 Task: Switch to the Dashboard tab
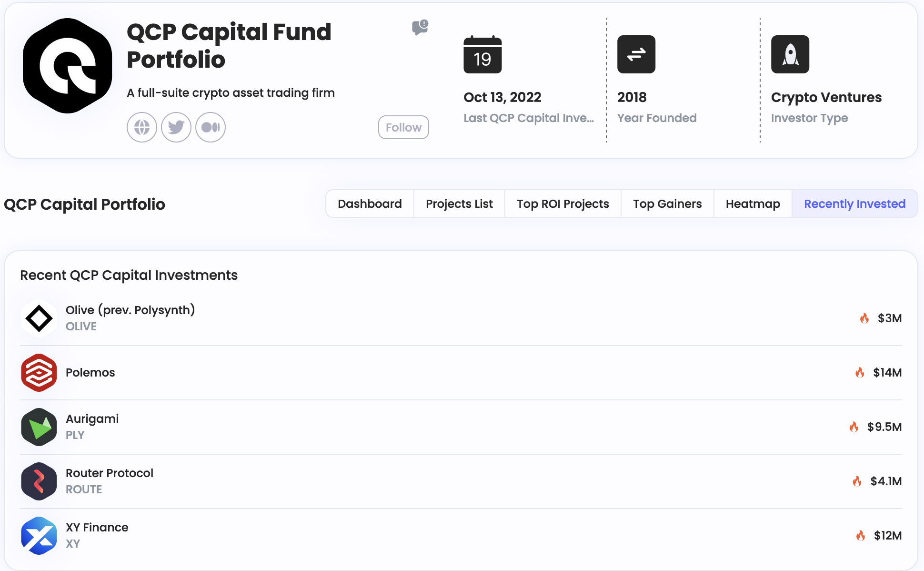coord(370,204)
